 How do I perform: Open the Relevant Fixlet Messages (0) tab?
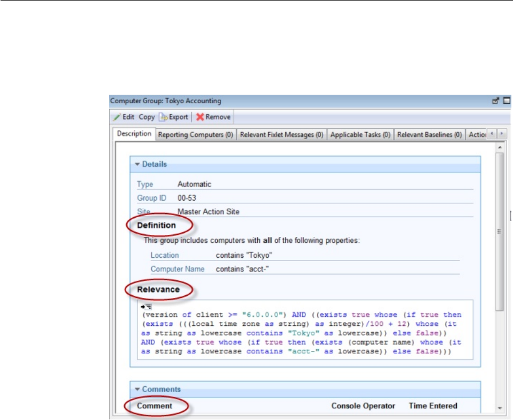pos(282,135)
